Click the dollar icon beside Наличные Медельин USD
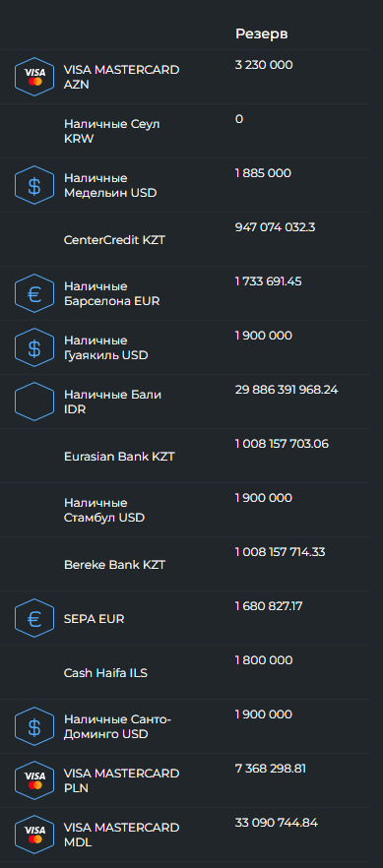 tap(34, 185)
